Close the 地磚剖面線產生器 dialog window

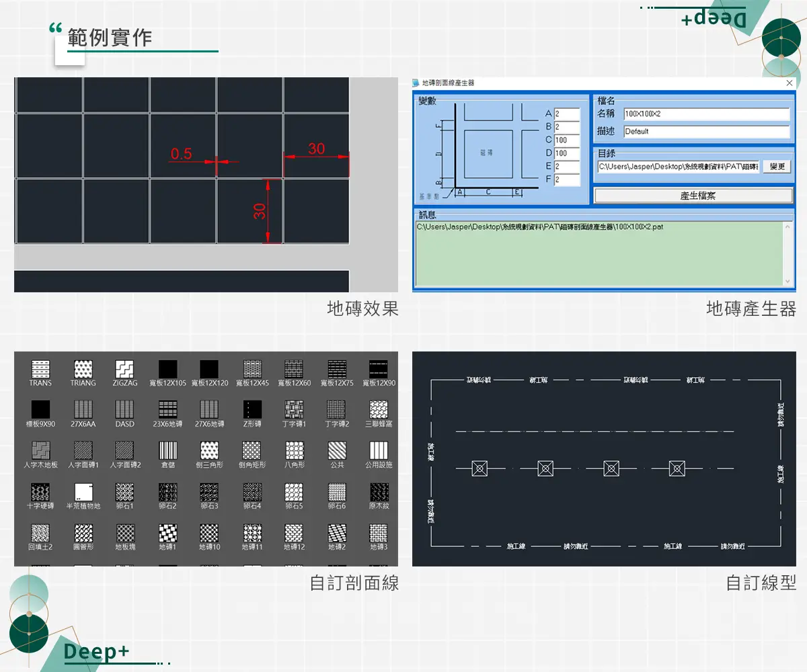790,83
